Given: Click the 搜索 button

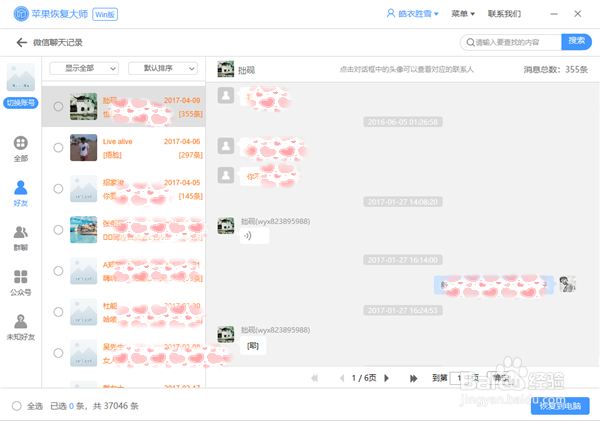Looking at the screenshot, I should tap(576, 41).
